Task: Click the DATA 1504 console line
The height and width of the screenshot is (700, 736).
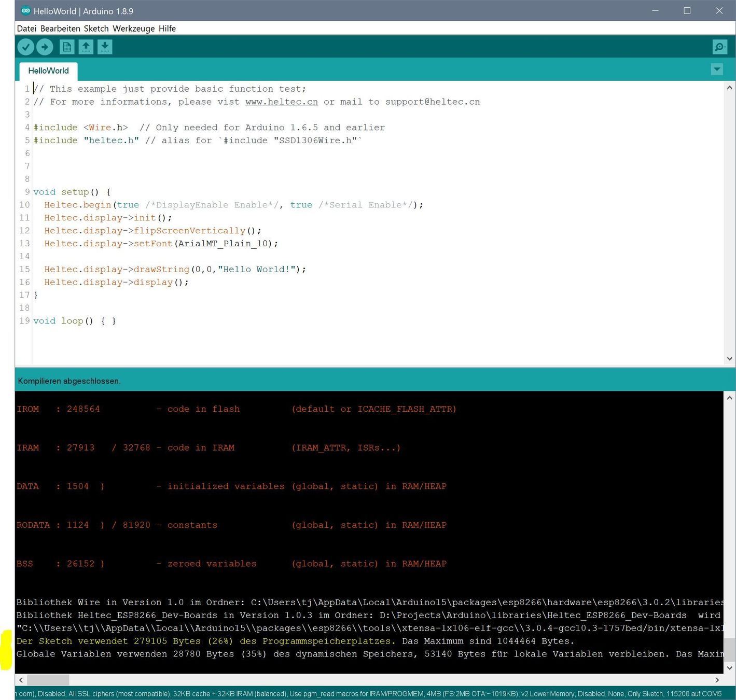Action: pyautogui.click(x=231, y=486)
